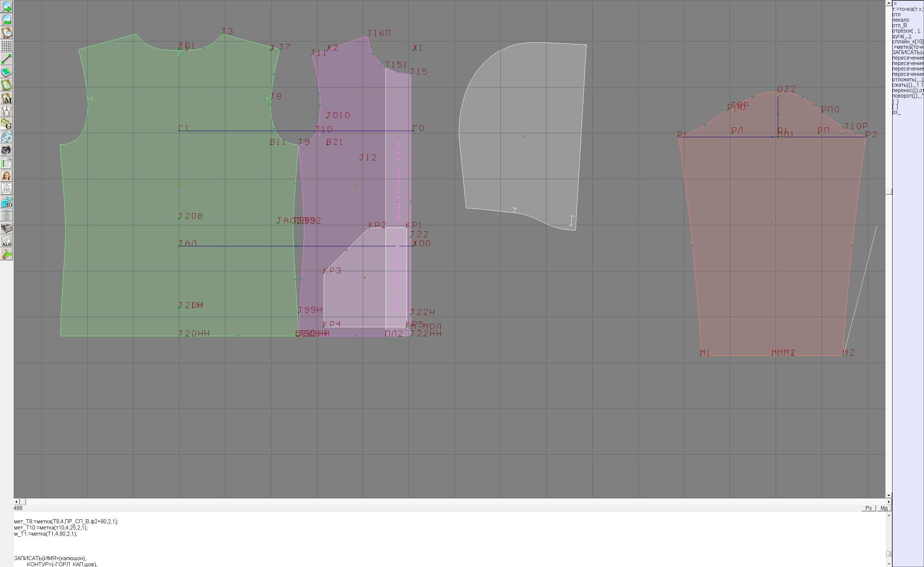Click the Рз button below canvas
Screen dimensions: 924x567
click(868, 508)
